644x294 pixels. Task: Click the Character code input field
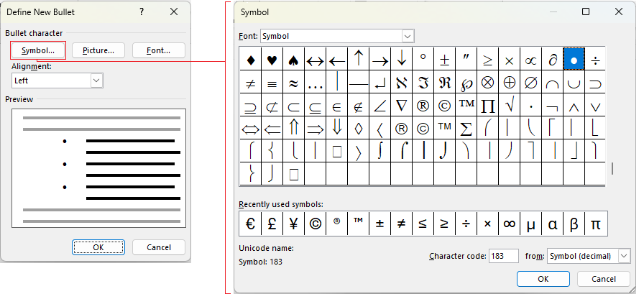[504, 256]
